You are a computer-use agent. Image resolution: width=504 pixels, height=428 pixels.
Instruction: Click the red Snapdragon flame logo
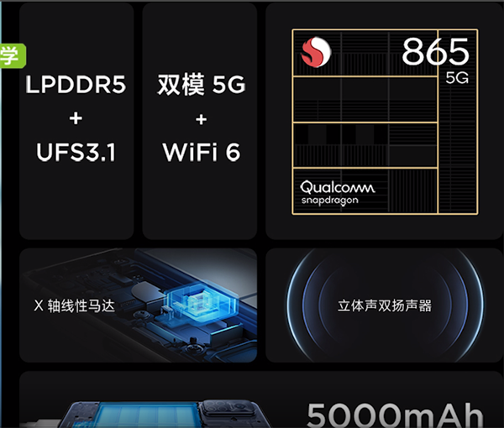pyautogui.click(x=316, y=52)
